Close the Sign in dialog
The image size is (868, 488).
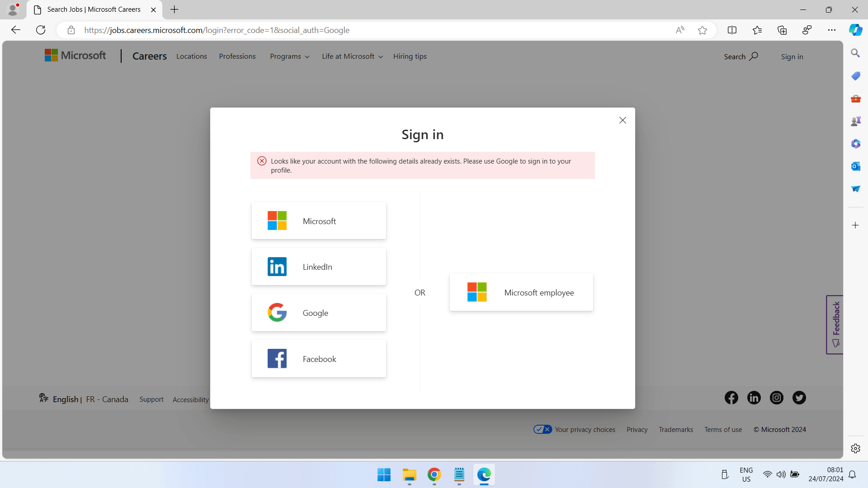click(623, 120)
